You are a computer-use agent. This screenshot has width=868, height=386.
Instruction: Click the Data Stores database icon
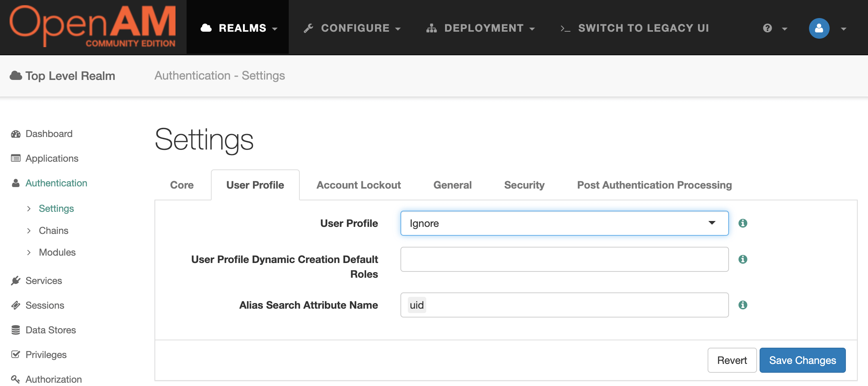(16, 330)
